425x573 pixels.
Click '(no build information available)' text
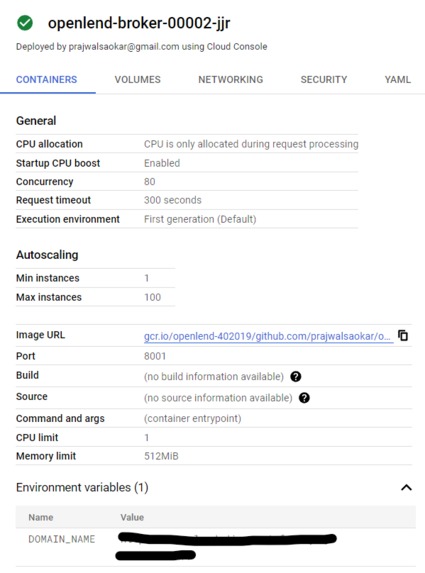(x=214, y=376)
